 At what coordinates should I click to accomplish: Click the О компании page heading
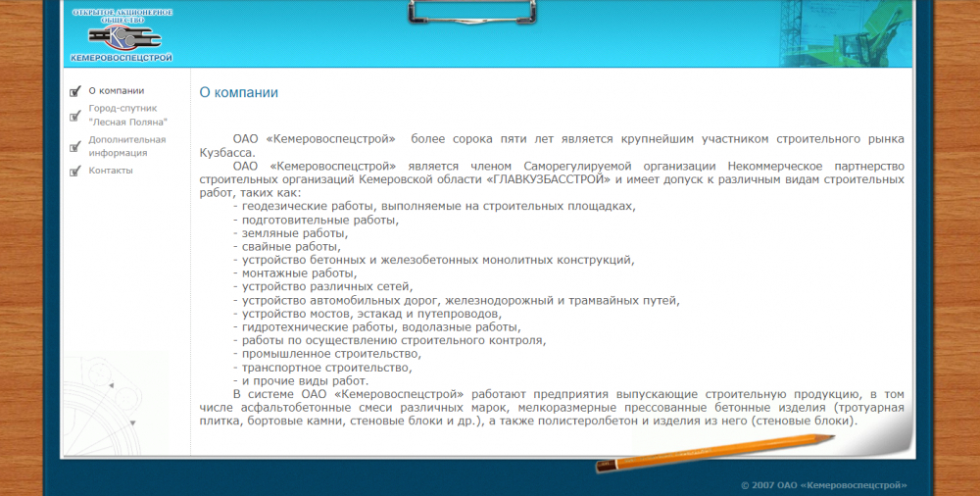click(x=239, y=92)
